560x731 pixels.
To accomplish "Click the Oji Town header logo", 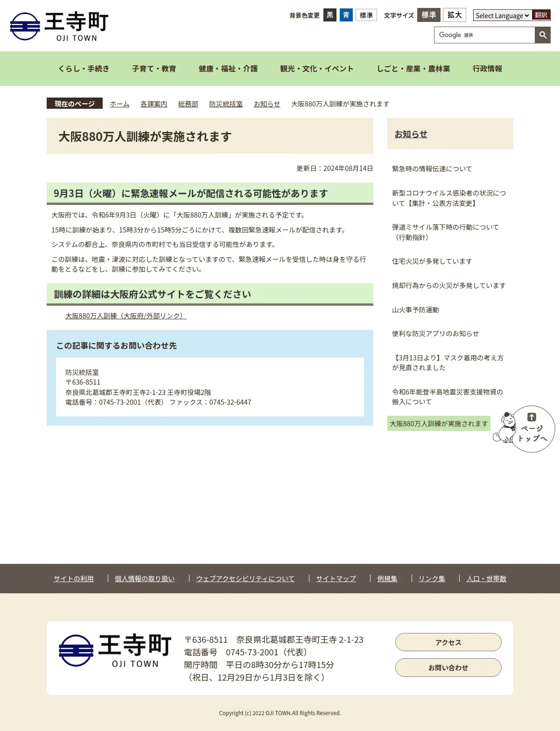I will 59,27.
